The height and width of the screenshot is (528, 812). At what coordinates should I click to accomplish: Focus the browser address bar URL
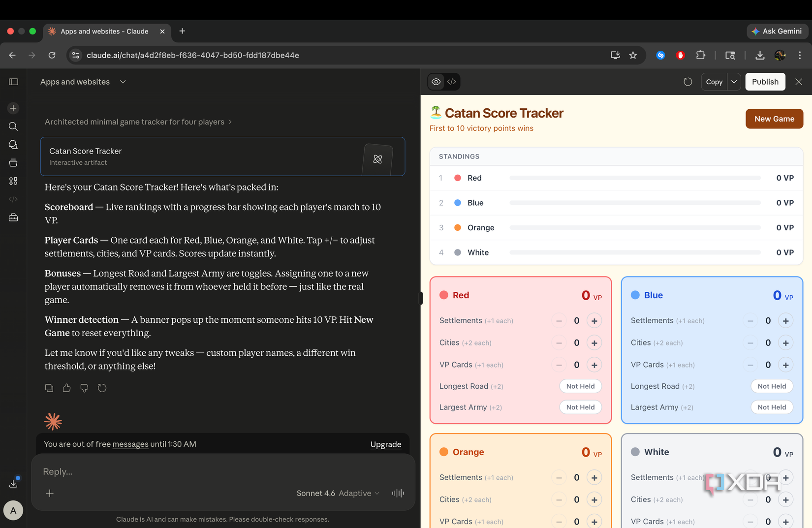[x=193, y=55]
